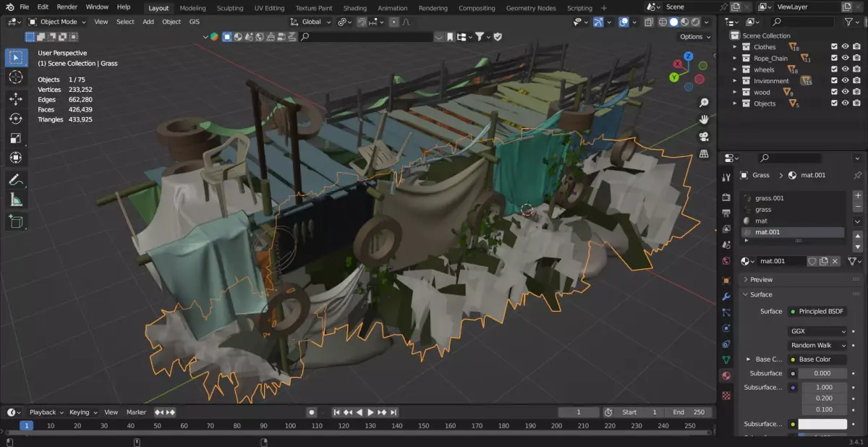
Task: Toggle wheels collection exclude checkbox
Action: [834, 69]
